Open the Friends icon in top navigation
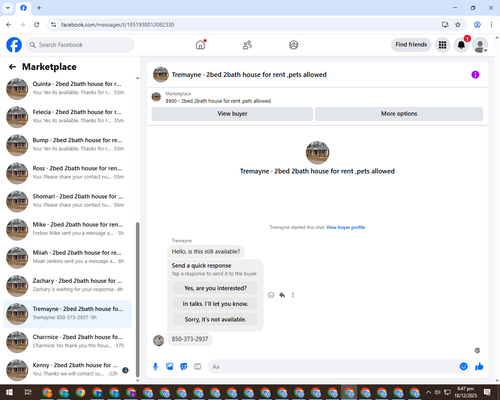The height and width of the screenshot is (400, 500). click(x=247, y=45)
